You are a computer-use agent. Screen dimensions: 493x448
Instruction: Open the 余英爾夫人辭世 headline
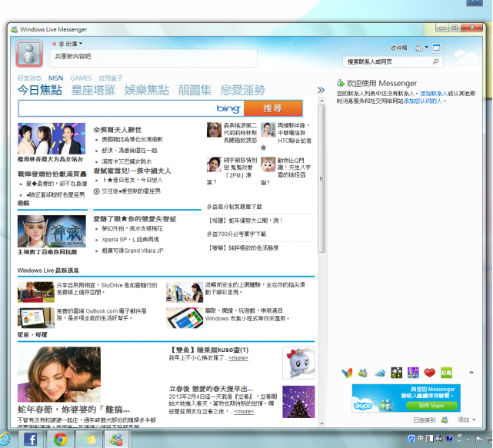click(x=117, y=130)
